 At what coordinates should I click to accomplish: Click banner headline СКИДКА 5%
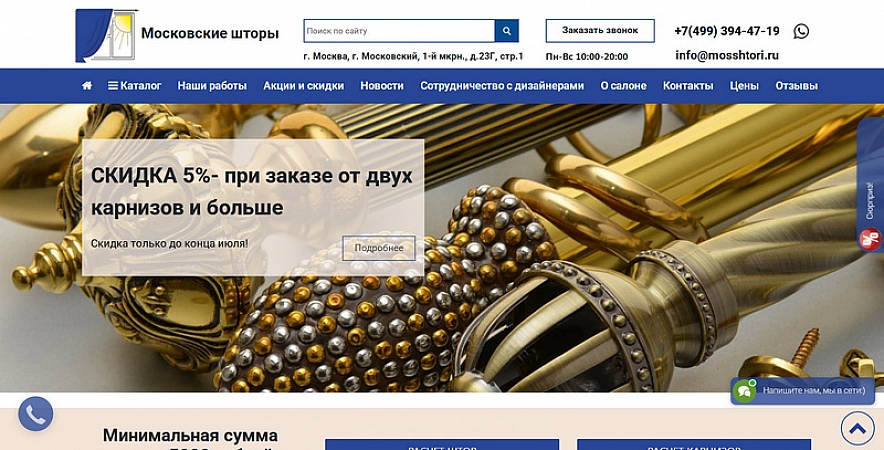tap(252, 192)
